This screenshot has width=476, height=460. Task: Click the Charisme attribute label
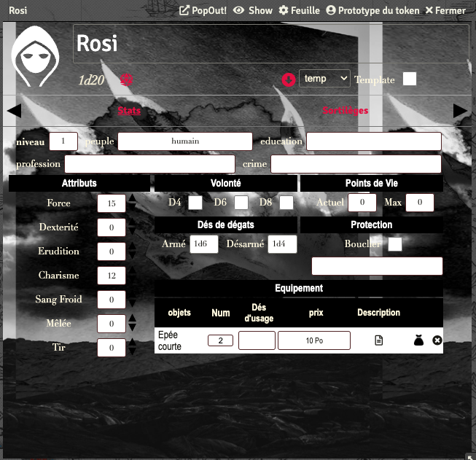pos(58,275)
